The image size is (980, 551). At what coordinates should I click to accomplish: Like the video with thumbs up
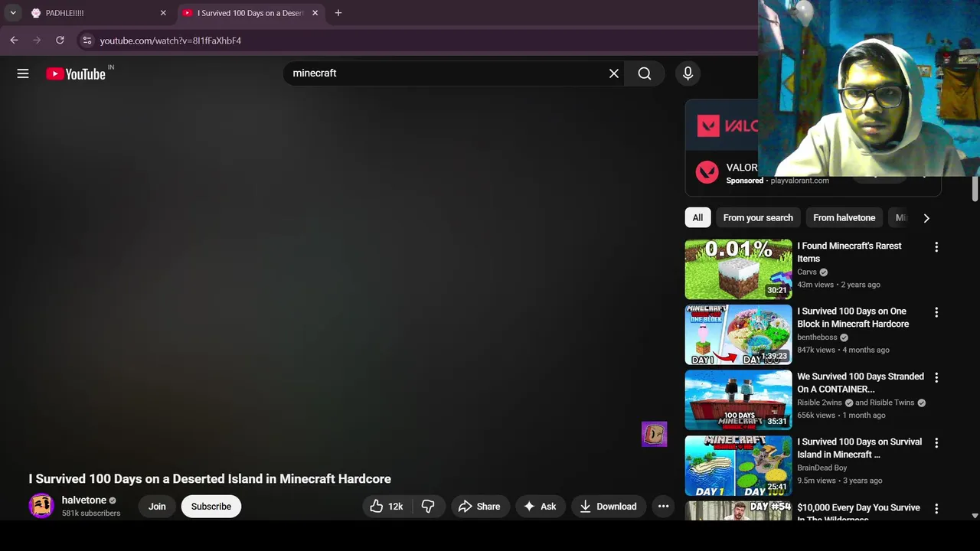(387, 507)
